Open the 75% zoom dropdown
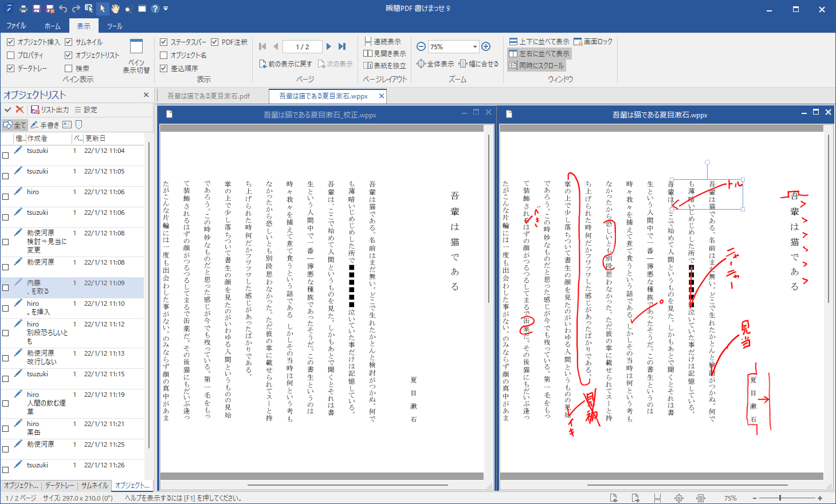 click(x=475, y=47)
